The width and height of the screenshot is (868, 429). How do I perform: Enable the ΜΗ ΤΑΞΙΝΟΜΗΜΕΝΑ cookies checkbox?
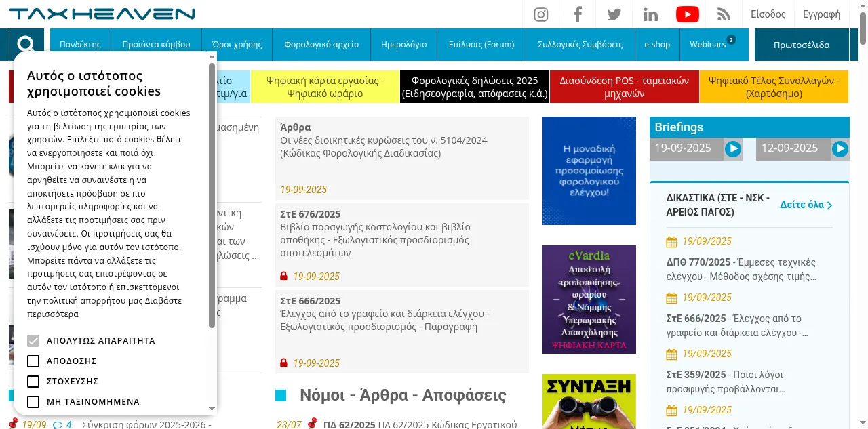tap(33, 401)
